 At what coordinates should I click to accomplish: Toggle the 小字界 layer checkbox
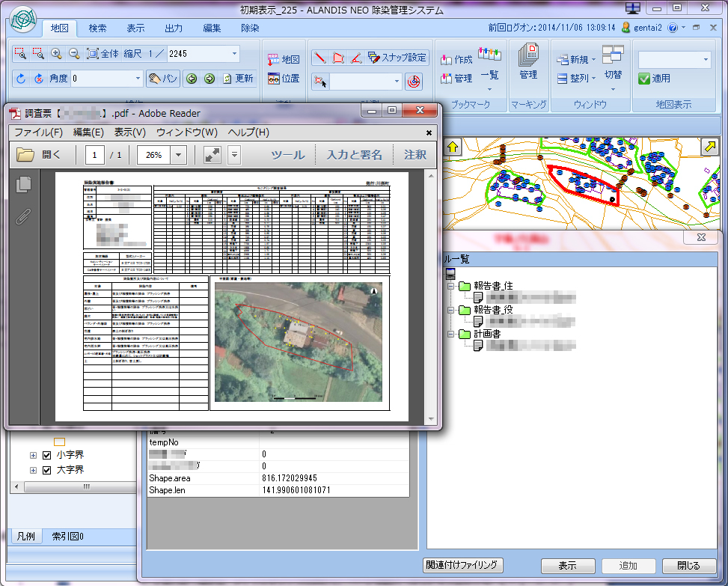pyautogui.click(x=46, y=455)
